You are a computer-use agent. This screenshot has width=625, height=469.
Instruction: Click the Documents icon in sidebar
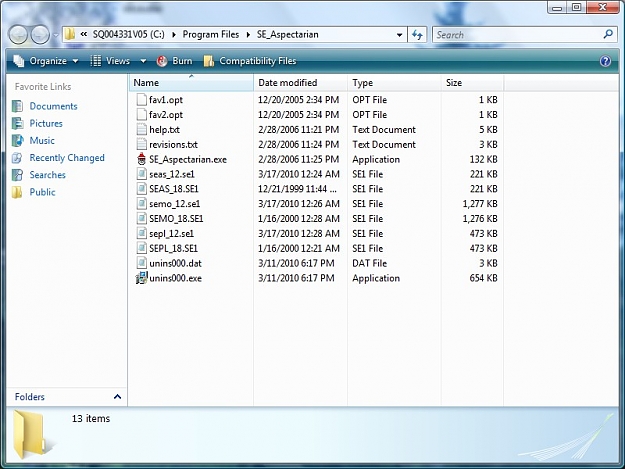(17, 106)
